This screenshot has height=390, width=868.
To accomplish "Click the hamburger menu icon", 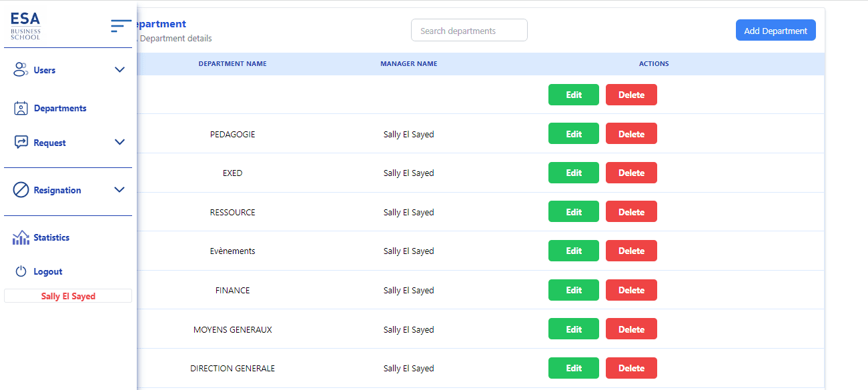I will pos(121,26).
